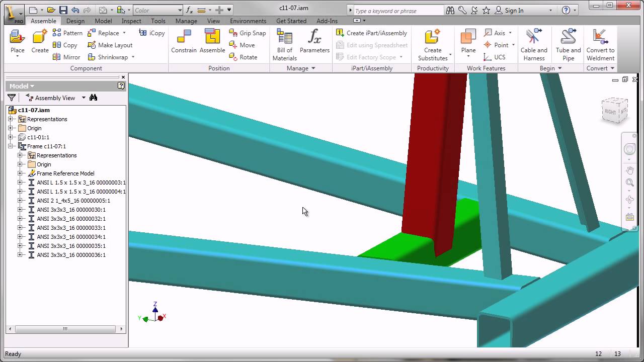Screen dimensions: 644x362
Task: Switch to the Tools tab
Action: coord(158,21)
